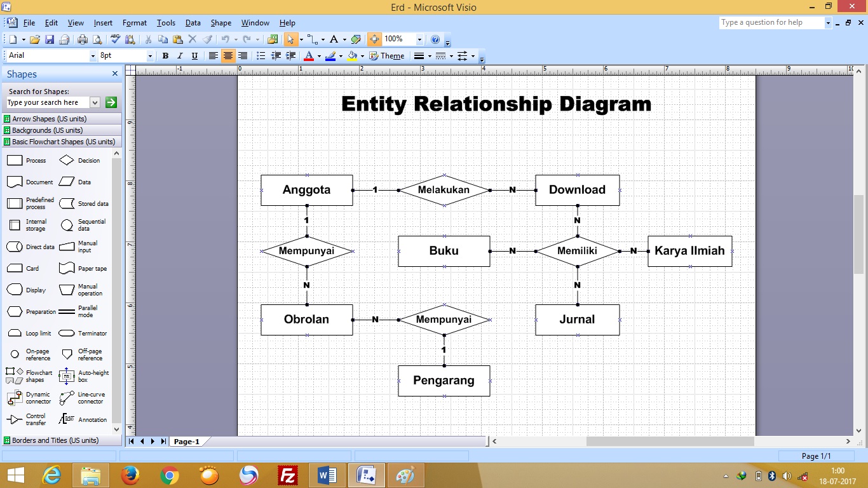Click the Spelling check icon

click(116, 39)
